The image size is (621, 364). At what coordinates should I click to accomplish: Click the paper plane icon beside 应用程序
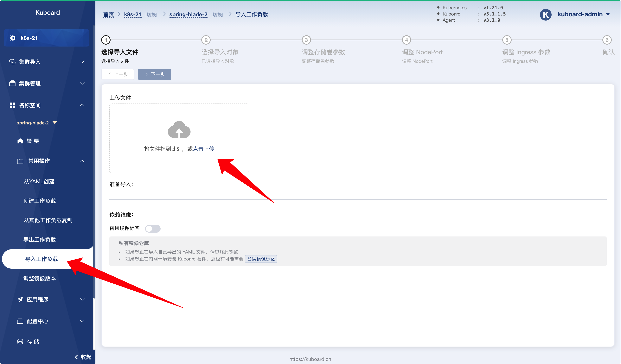(x=20, y=299)
